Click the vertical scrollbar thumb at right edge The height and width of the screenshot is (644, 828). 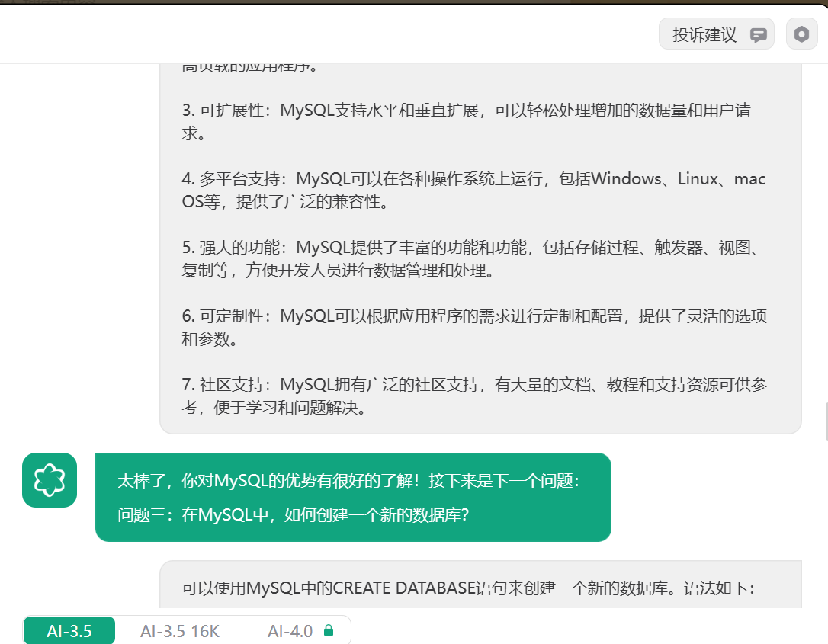pos(826,421)
